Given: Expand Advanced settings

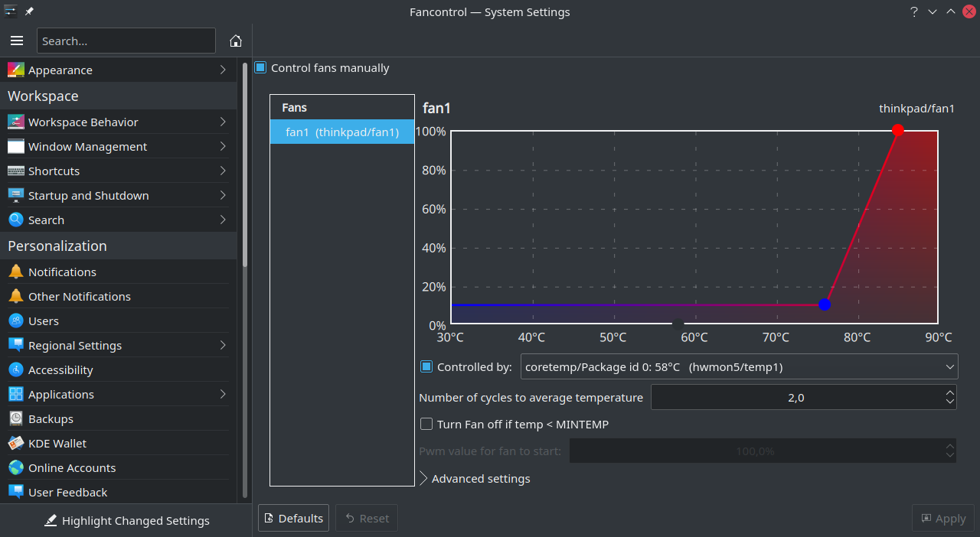Looking at the screenshot, I should [475, 478].
